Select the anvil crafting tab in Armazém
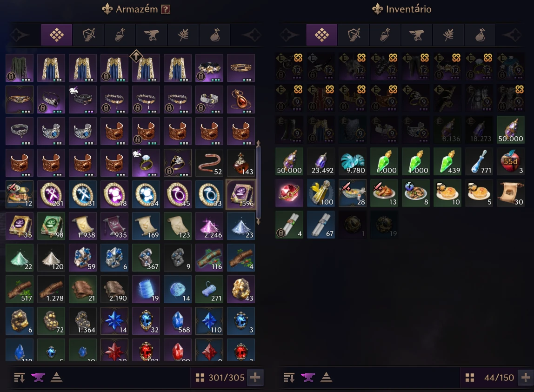This screenshot has height=392, width=534. (x=152, y=35)
